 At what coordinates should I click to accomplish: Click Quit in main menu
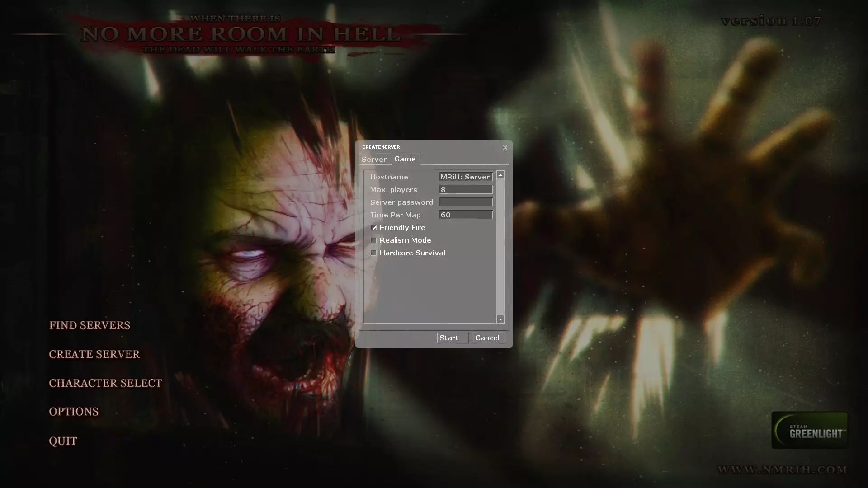coord(63,441)
